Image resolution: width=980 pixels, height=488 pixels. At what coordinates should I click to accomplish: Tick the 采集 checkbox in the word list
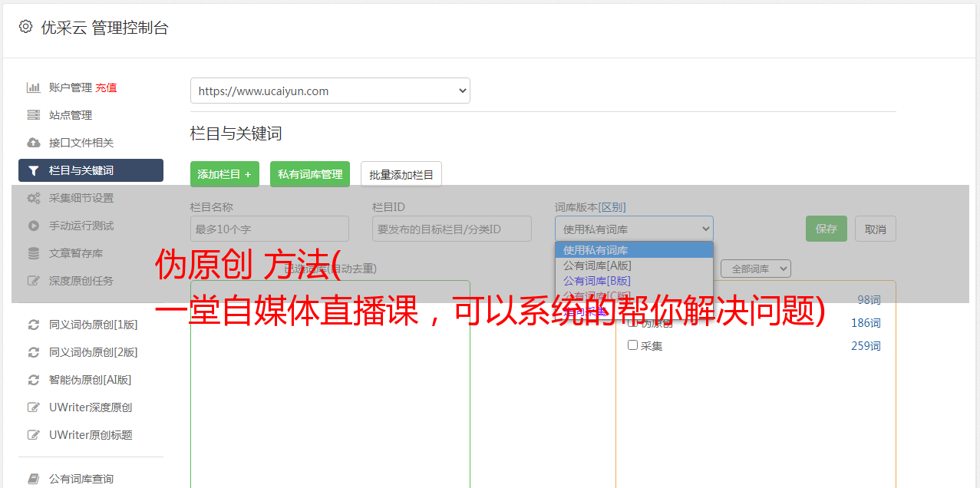coord(633,345)
